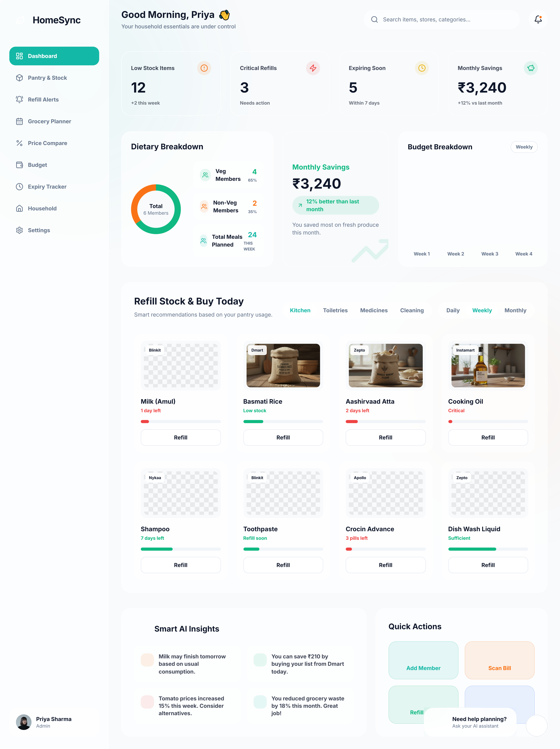Click the Critical Refills lightning icon
This screenshot has height=749, width=560.
[x=313, y=68]
